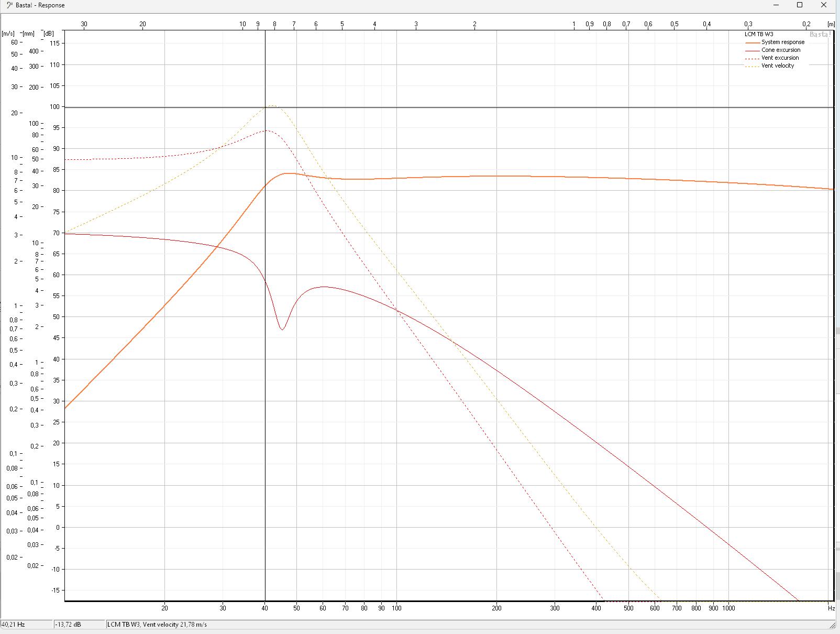Click the 40,21 Hz status bar field

[x=26, y=625]
